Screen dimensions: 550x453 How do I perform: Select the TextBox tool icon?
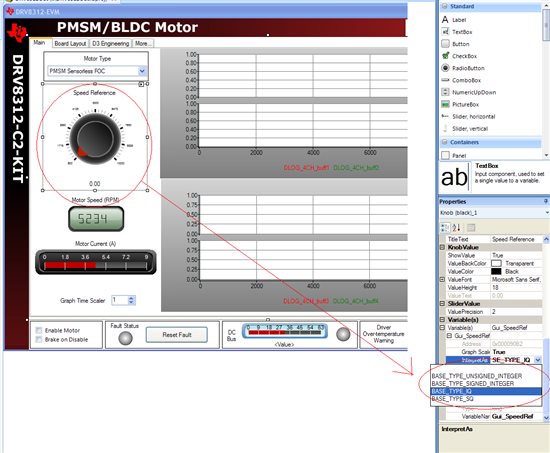[x=445, y=32]
